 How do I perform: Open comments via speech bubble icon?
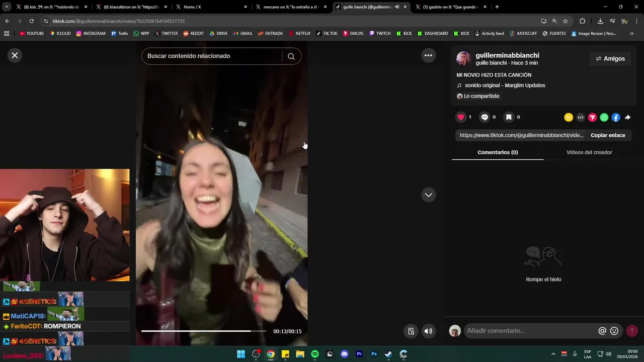pos(485,117)
